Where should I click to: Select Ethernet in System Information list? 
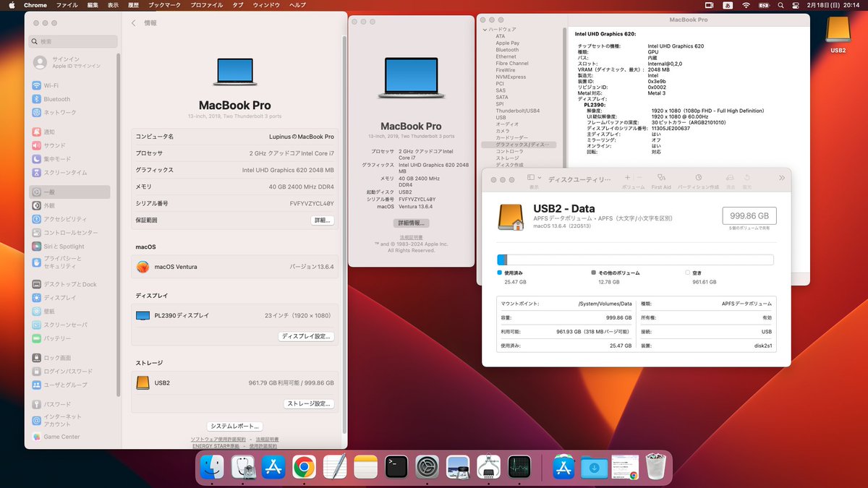click(506, 56)
